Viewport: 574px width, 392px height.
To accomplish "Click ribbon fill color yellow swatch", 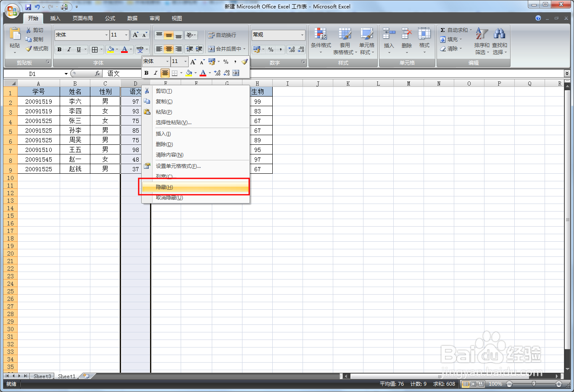I will tap(111, 50).
